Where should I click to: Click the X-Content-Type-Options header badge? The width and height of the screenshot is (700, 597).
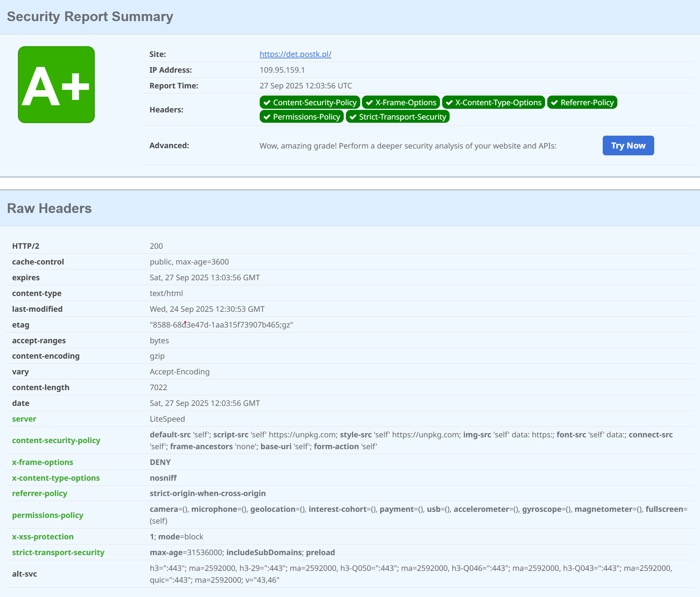coord(493,102)
